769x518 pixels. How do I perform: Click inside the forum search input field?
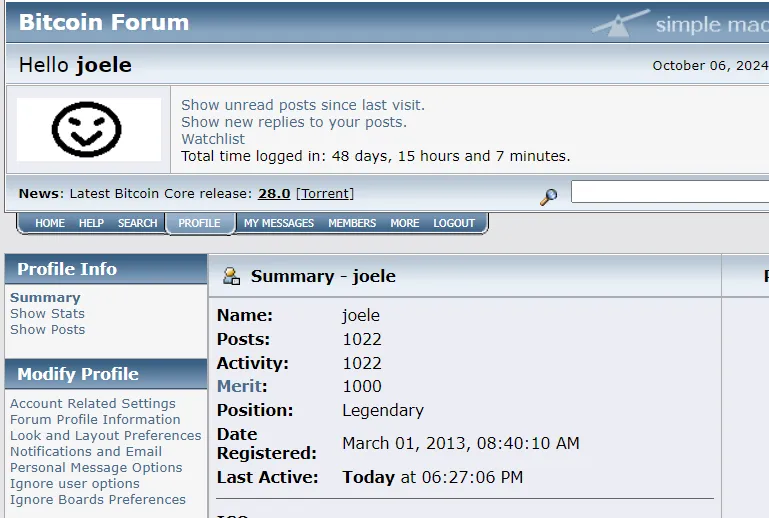click(670, 191)
